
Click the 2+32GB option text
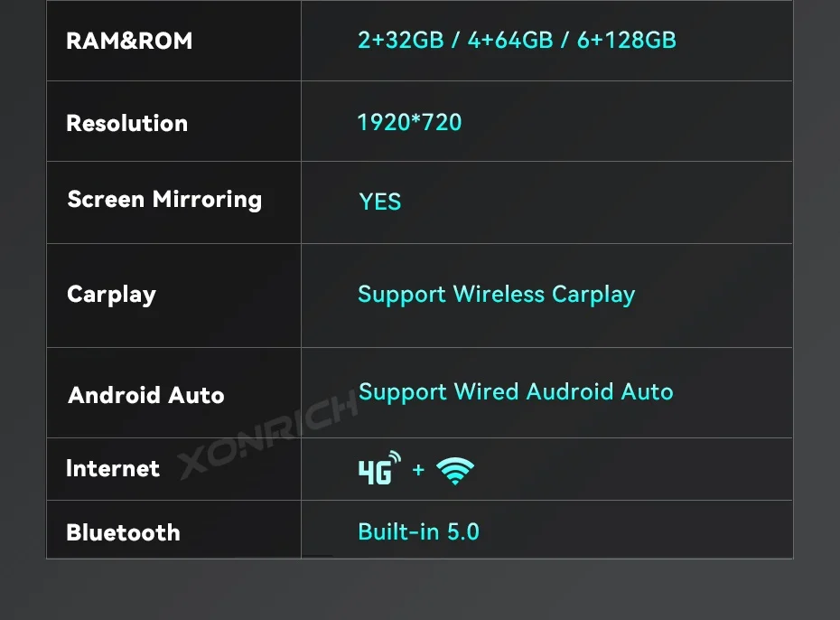point(401,40)
